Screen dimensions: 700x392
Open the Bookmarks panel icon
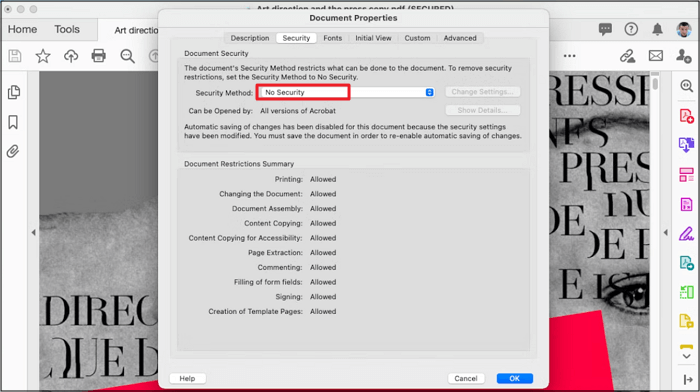(x=13, y=122)
